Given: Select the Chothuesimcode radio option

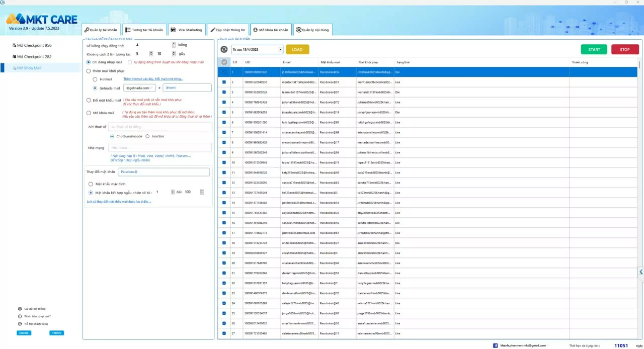Looking at the screenshot, I should pos(112,136).
